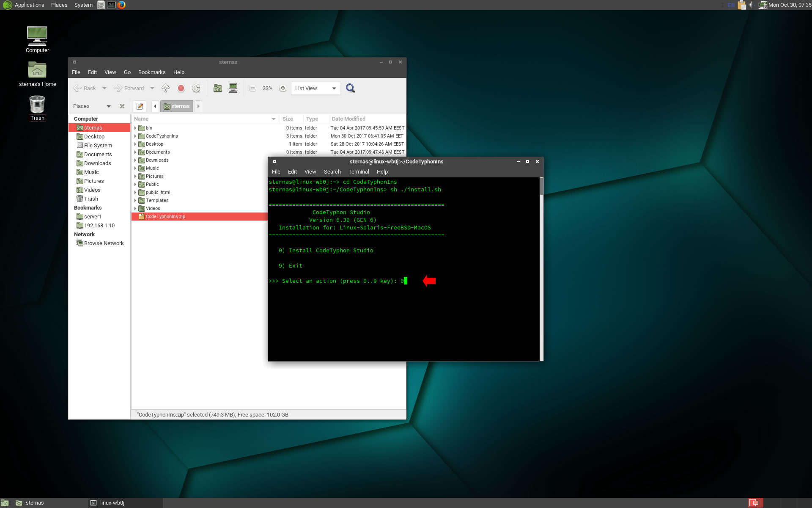This screenshot has height=508, width=812.
Task: Switch to sternas taskbar window button
Action: 50,503
